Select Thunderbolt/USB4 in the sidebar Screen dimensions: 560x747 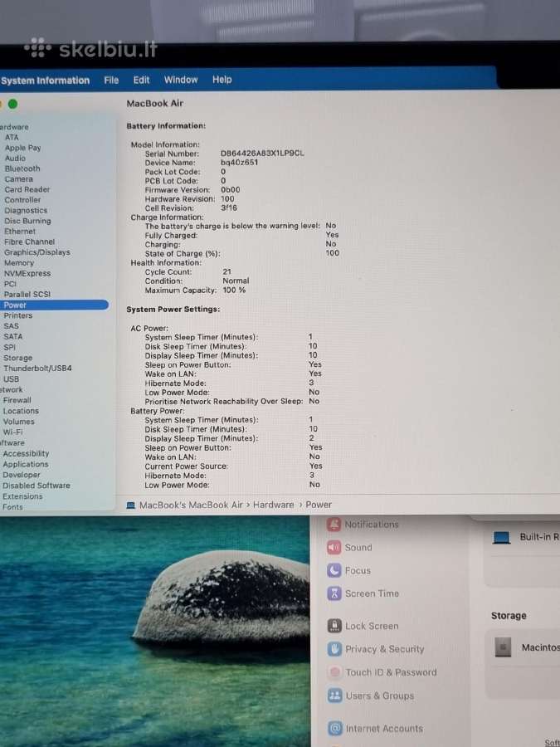tap(37, 369)
